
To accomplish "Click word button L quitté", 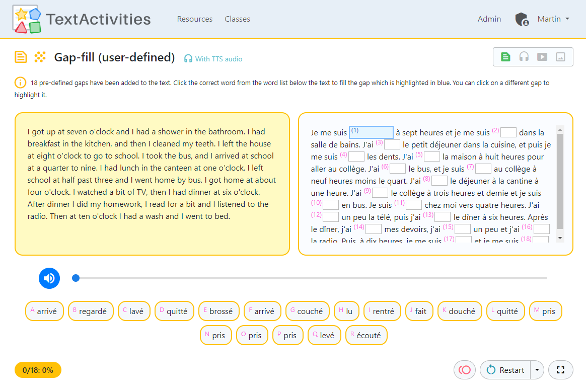I will (505, 311).
